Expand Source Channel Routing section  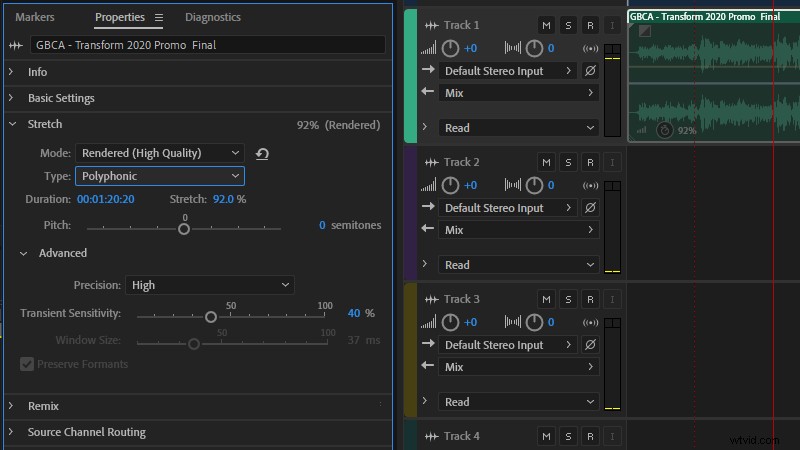[11, 432]
